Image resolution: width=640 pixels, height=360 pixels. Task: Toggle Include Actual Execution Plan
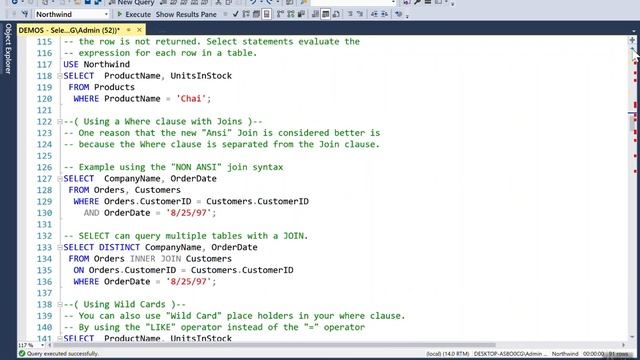[x=280, y=14]
